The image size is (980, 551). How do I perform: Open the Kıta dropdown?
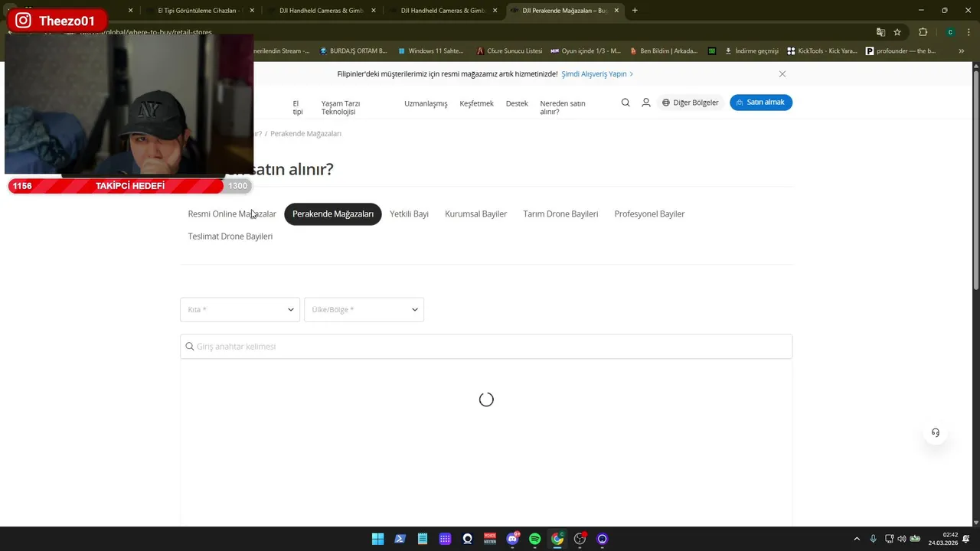point(240,310)
